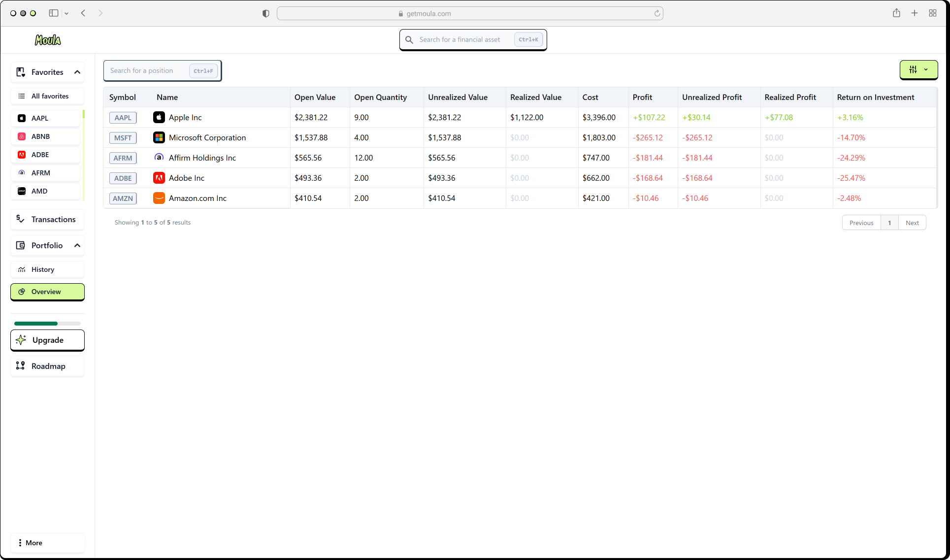Click the Transactions icon in sidebar

[x=20, y=219]
